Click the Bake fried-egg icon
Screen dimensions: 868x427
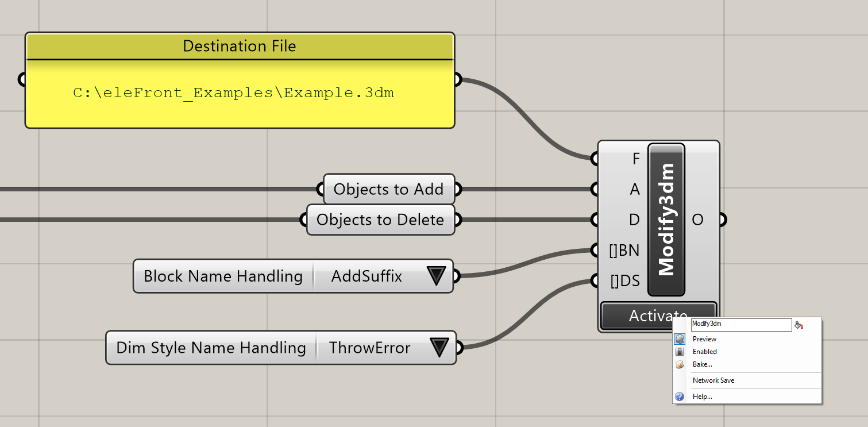pos(680,364)
